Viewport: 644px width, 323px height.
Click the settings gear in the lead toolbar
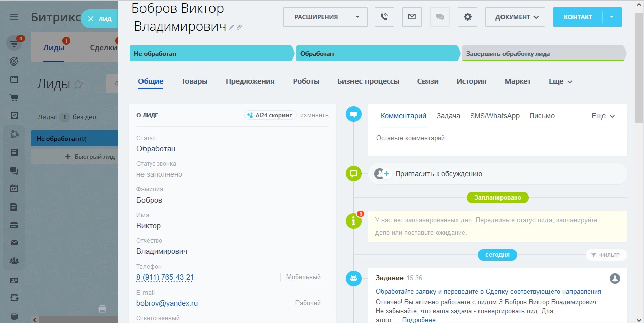(467, 17)
